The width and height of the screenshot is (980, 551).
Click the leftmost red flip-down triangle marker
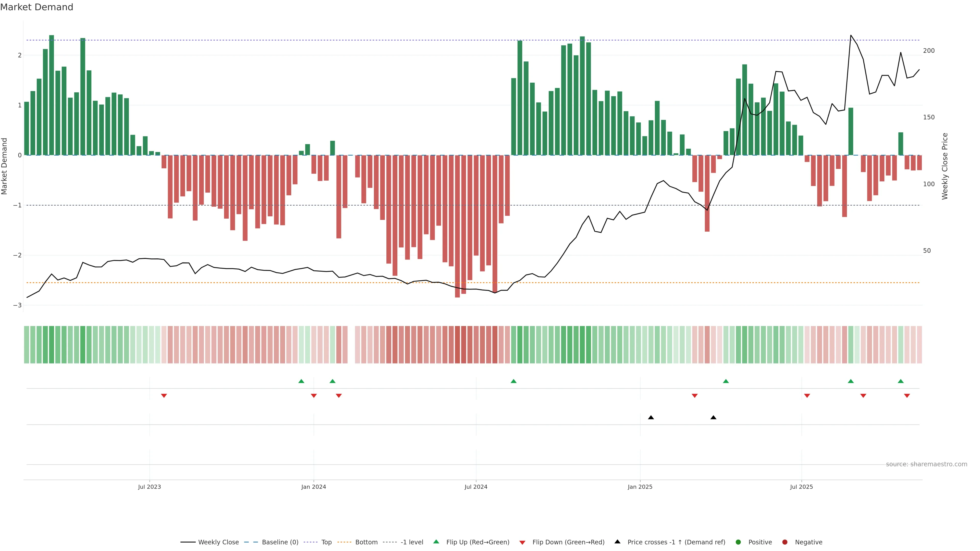pyautogui.click(x=164, y=396)
